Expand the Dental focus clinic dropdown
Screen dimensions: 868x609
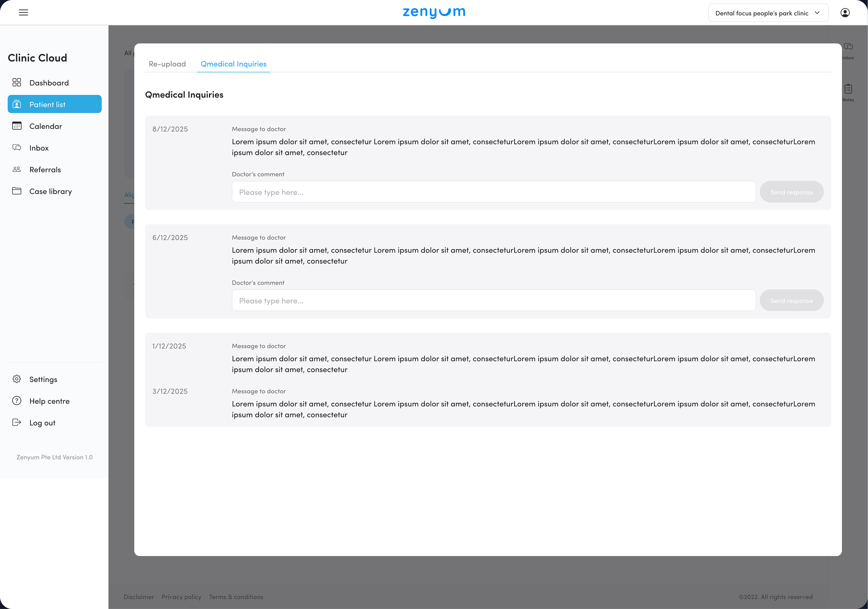click(x=768, y=13)
